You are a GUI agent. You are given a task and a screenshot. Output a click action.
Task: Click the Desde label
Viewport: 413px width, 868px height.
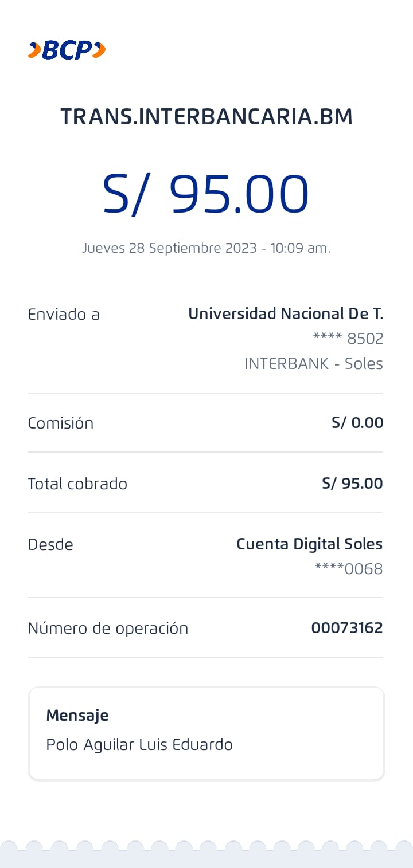pos(50,544)
